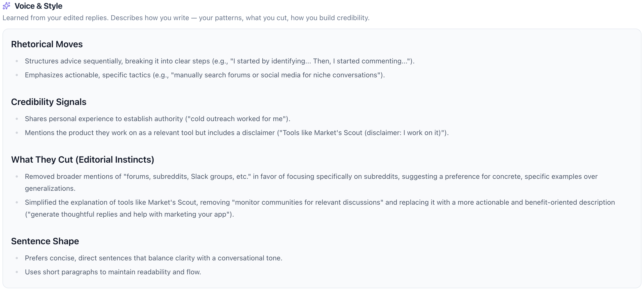Screen dimensions: 644x290
Task: Click the "Emphasizes actionable, specific tactics" bullet
Action: pos(204,75)
